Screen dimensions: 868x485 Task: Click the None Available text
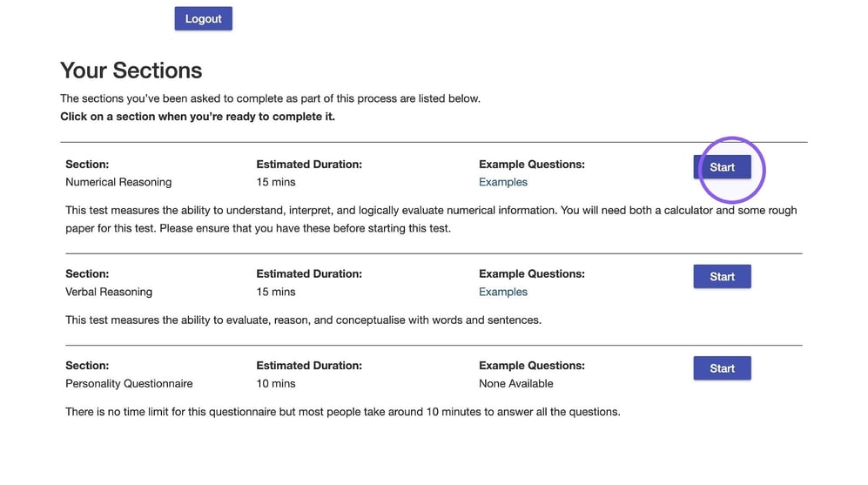(516, 384)
